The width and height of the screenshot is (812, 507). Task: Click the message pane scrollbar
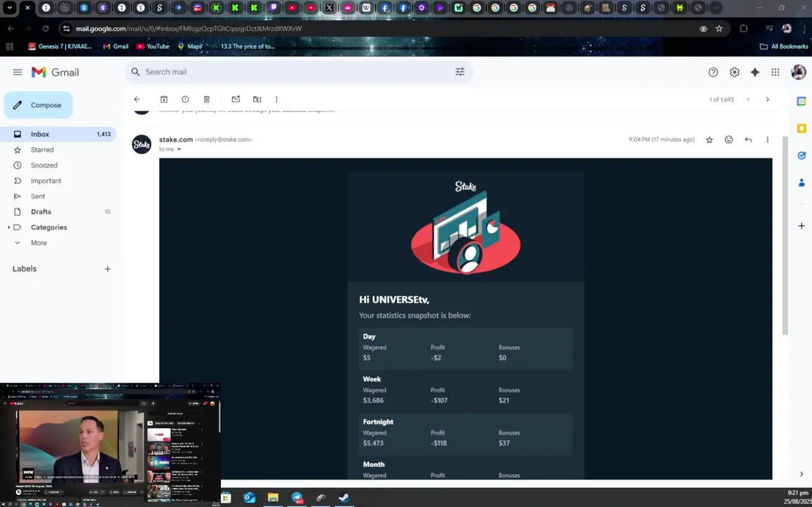coord(785,236)
